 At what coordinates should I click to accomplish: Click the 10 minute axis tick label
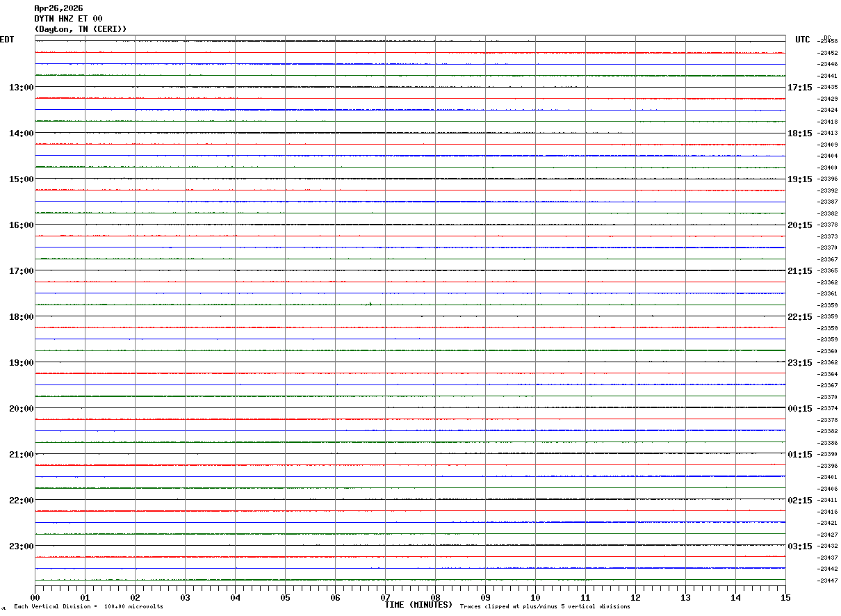click(x=535, y=597)
